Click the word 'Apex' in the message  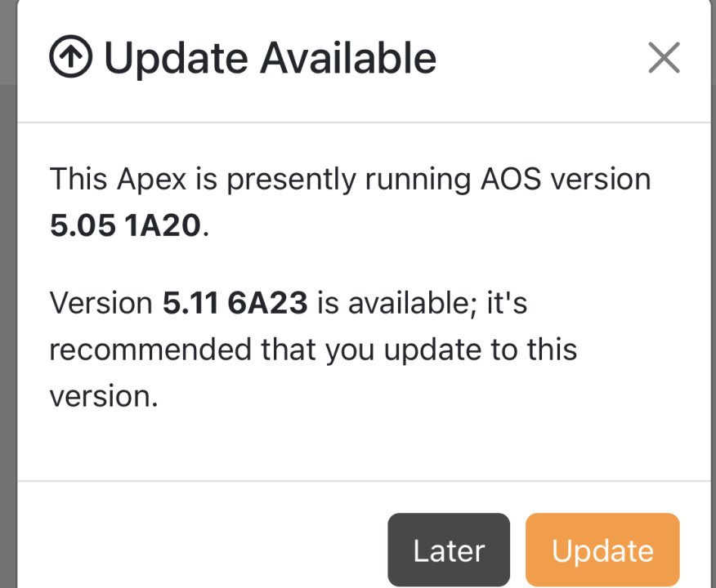[x=151, y=180]
